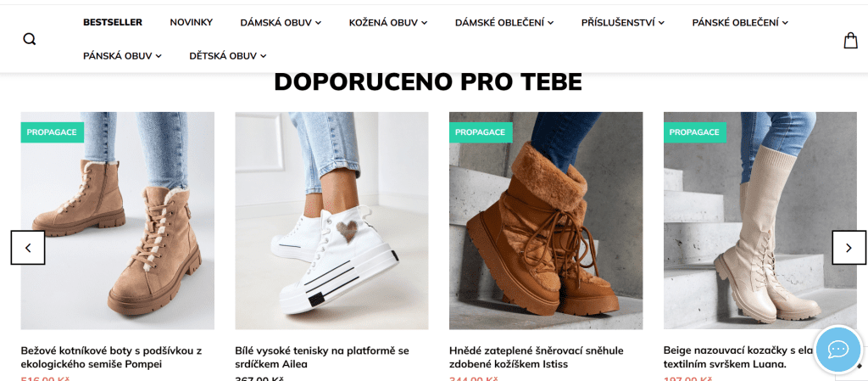Select the NOVINKY menu item
Viewport: 868px width, 381px height.
(191, 23)
